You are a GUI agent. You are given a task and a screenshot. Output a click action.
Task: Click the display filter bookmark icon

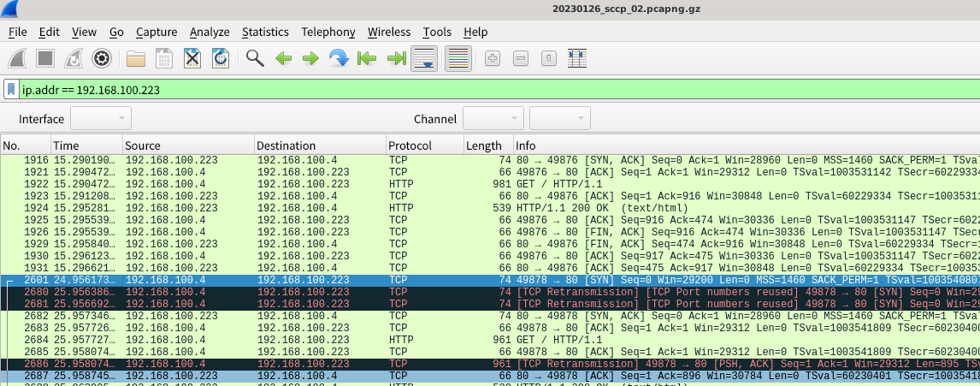point(10,89)
